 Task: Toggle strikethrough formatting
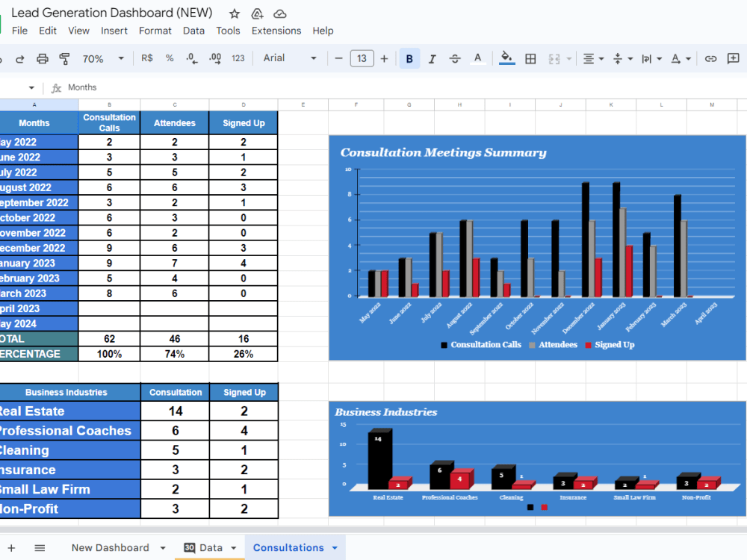pos(455,58)
